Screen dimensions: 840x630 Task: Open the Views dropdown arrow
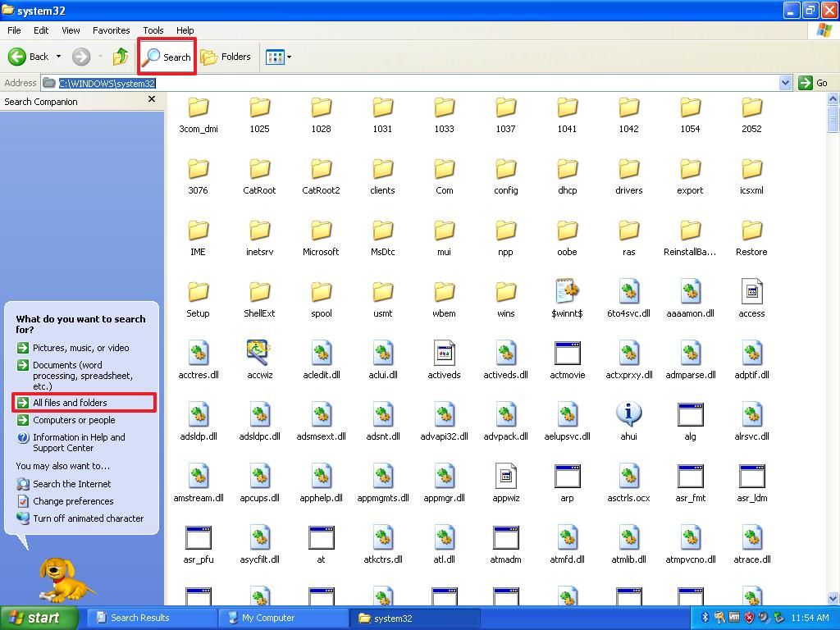point(289,57)
